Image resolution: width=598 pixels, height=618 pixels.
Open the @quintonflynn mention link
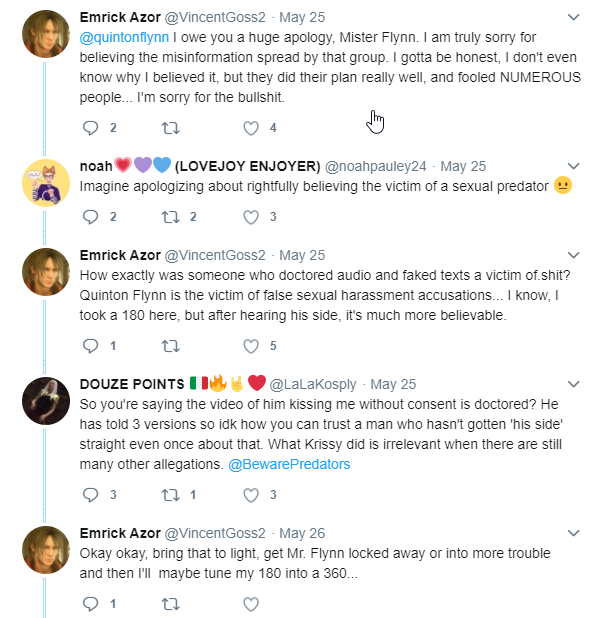pos(124,37)
